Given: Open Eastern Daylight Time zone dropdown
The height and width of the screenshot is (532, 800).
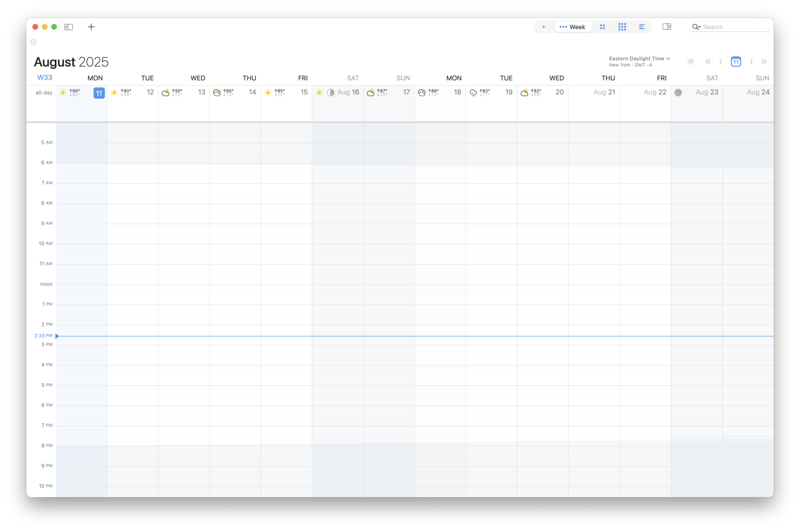Looking at the screenshot, I should coord(639,59).
